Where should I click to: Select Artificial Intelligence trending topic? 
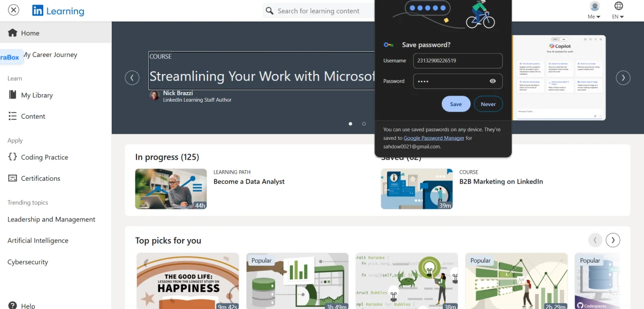38,241
